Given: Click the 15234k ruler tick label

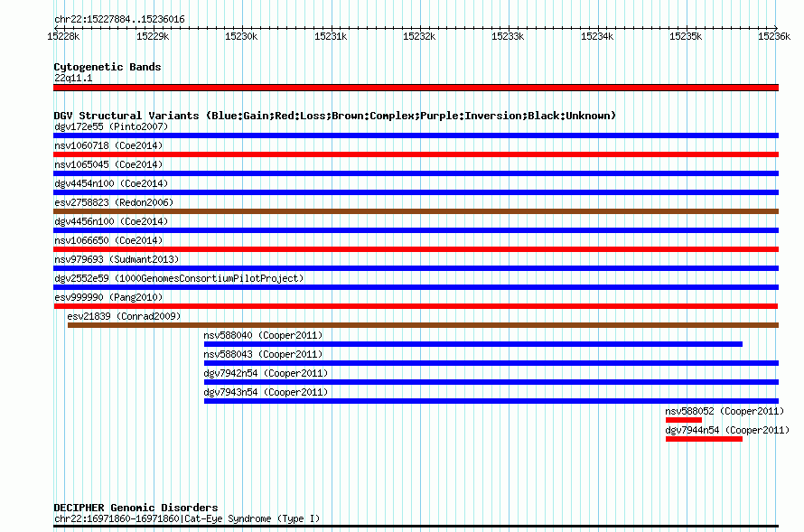Looking at the screenshot, I should pyautogui.click(x=597, y=36).
